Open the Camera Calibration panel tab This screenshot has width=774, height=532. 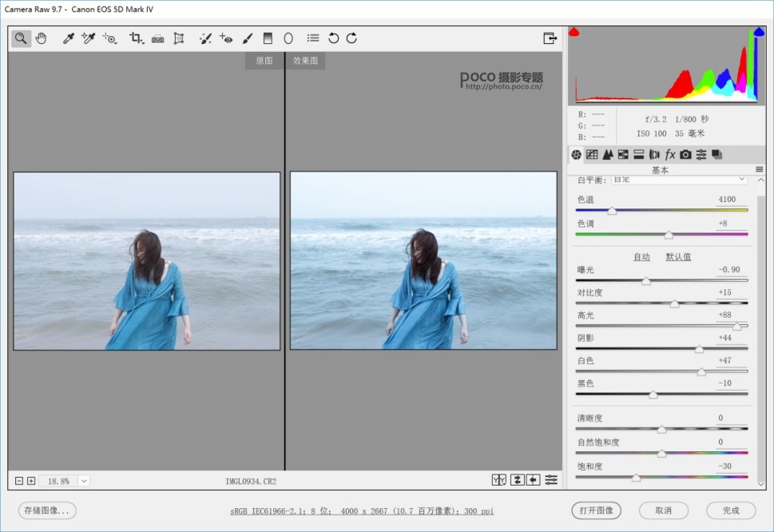(x=685, y=154)
